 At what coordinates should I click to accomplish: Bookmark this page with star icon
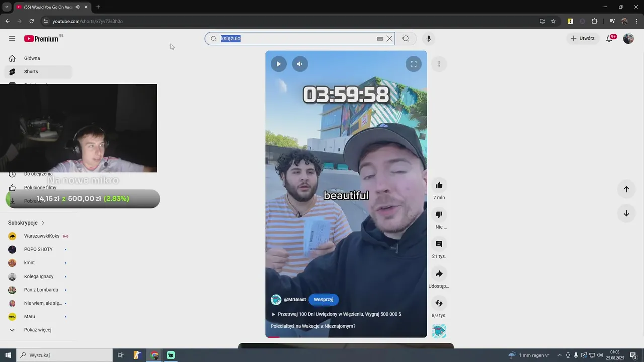(x=553, y=21)
